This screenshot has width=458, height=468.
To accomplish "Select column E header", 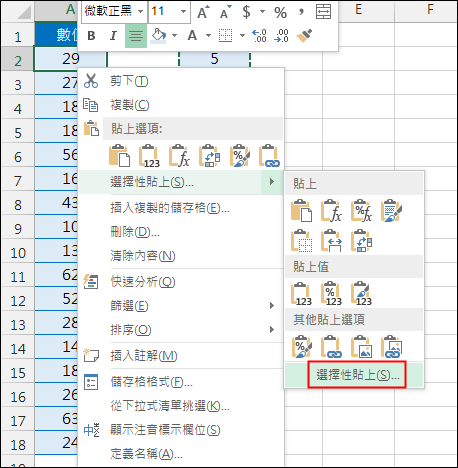I will [359, 10].
